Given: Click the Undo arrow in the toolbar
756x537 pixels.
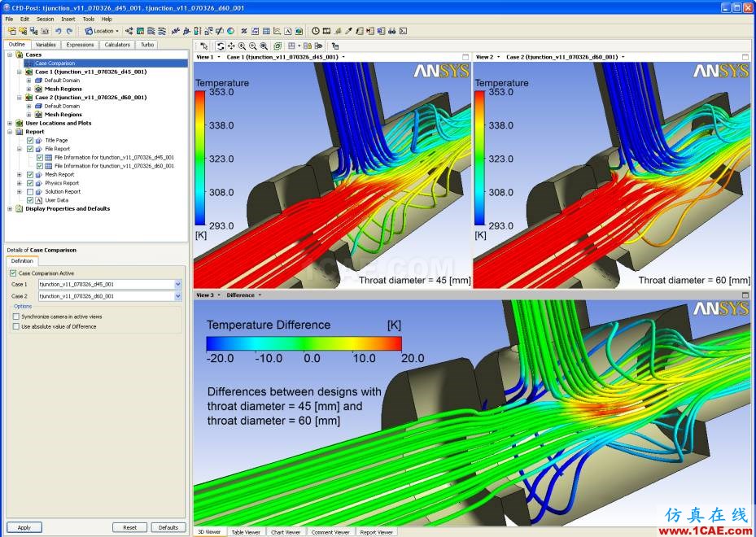Looking at the screenshot, I should point(59,31).
